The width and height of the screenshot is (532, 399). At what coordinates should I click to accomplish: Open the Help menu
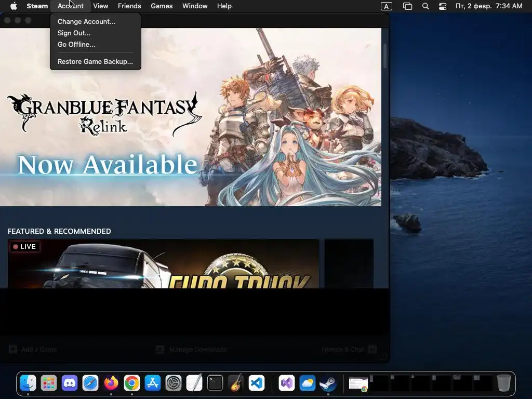(x=224, y=6)
